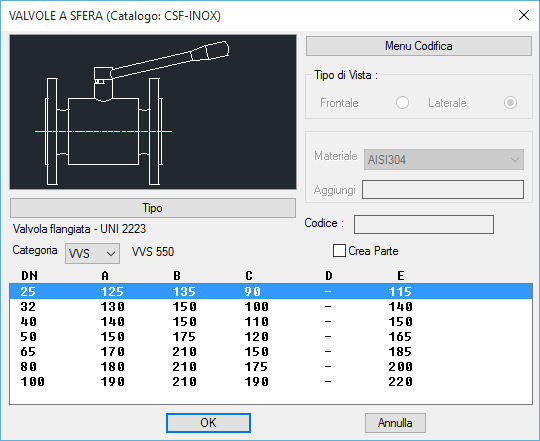Select the DN 50 table row
Viewport: 540px width, 441px height.
pyautogui.click(x=271, y=336)
